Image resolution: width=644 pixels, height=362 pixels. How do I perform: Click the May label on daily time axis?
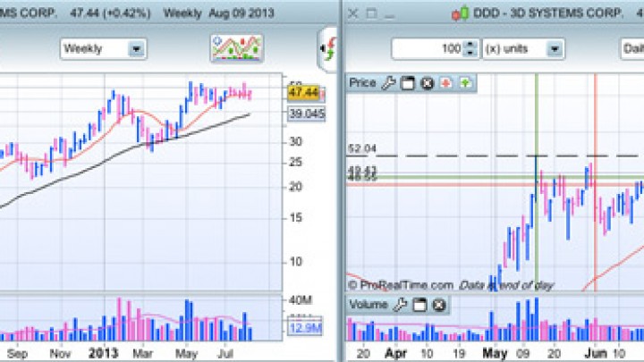495,353
